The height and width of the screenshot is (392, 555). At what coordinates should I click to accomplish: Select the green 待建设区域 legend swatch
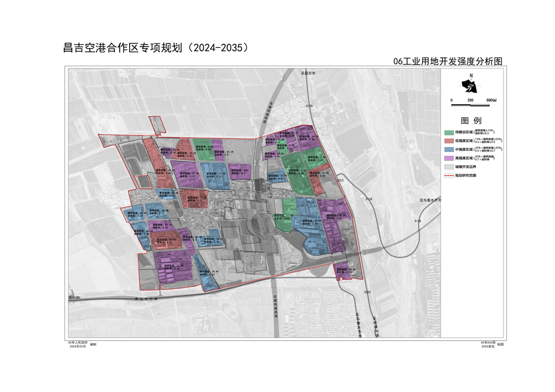click(449, 132)
